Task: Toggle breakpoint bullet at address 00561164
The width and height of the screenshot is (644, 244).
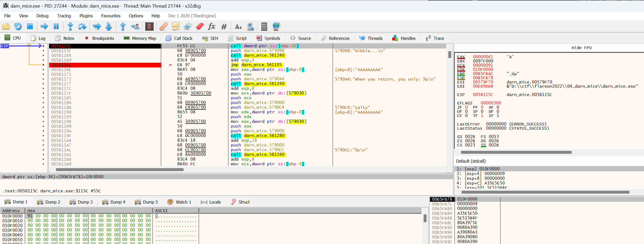Action: click(x=43, y=55)
